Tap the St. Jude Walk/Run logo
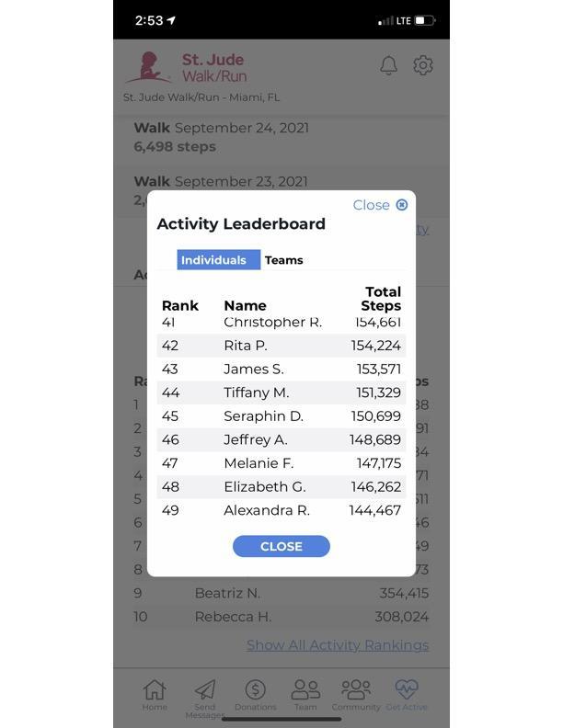 [x=186, y=67]
